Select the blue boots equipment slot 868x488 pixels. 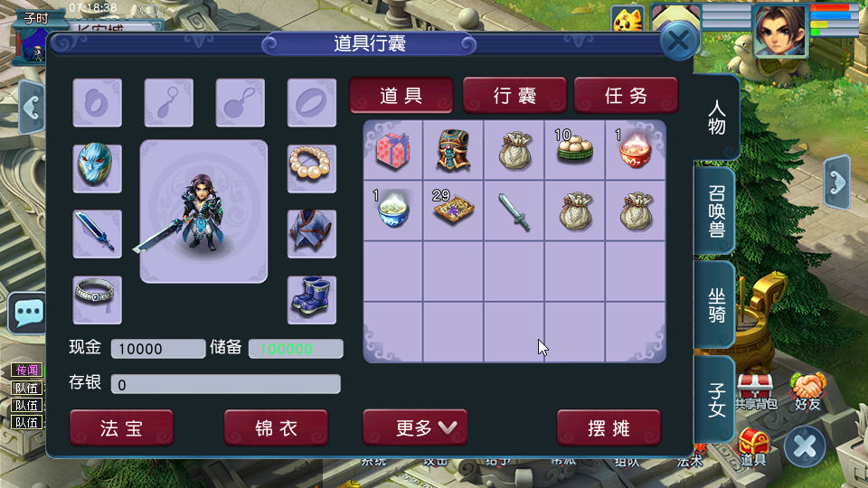[x=312, y=299]
